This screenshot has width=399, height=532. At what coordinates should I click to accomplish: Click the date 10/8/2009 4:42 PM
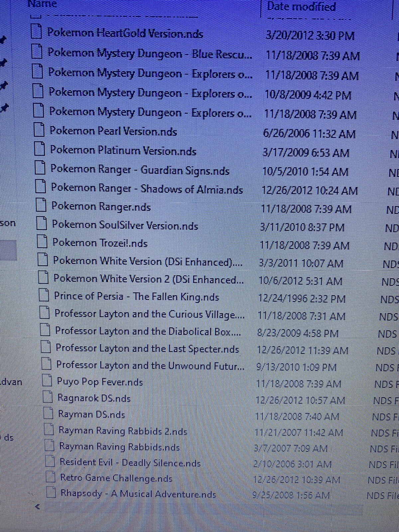click(308, 95)
